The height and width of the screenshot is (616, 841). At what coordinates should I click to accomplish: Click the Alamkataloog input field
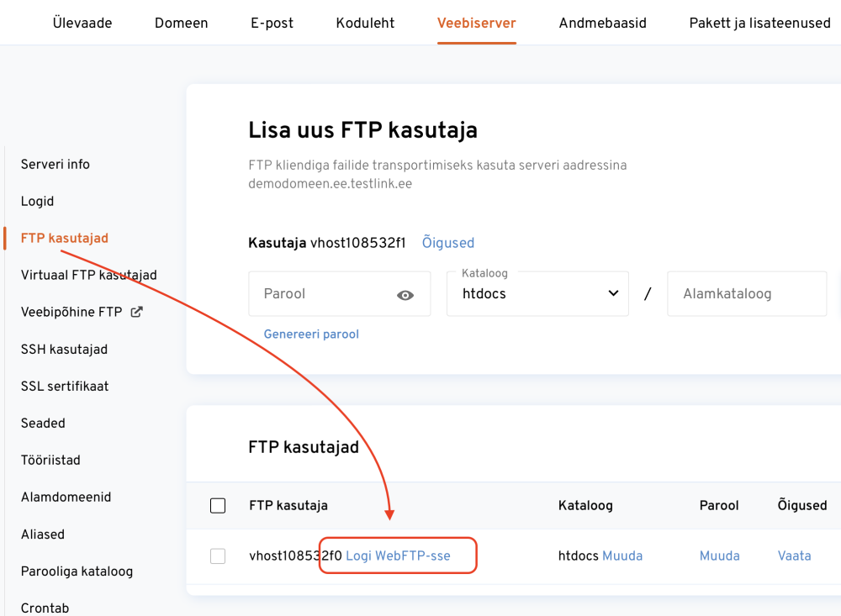[746, 294]
